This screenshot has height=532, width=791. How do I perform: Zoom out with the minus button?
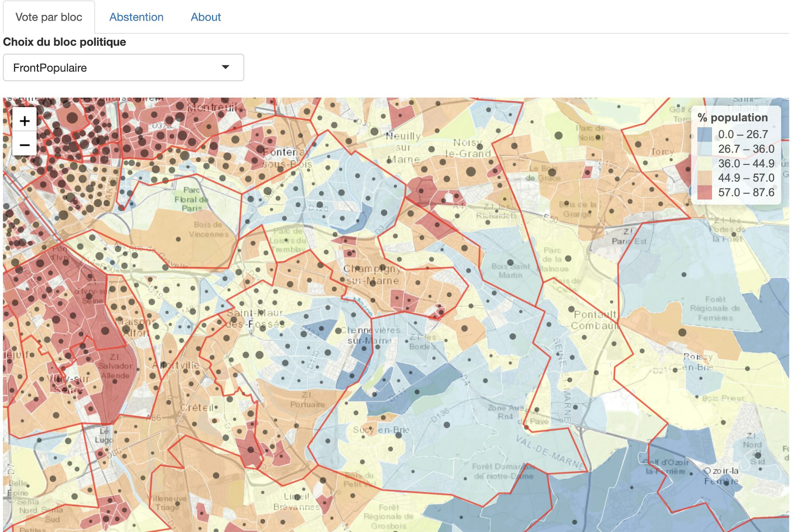[25, 145]
